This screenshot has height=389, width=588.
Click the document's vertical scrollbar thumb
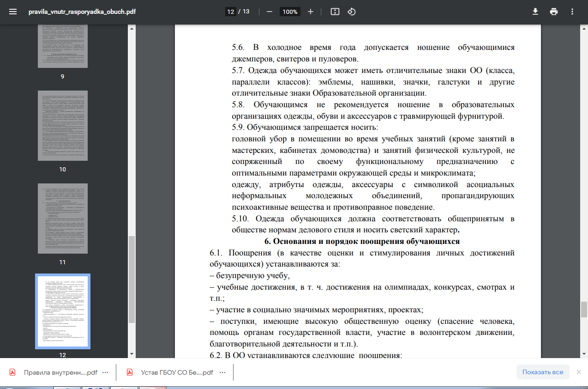click(x=584, y=309)
